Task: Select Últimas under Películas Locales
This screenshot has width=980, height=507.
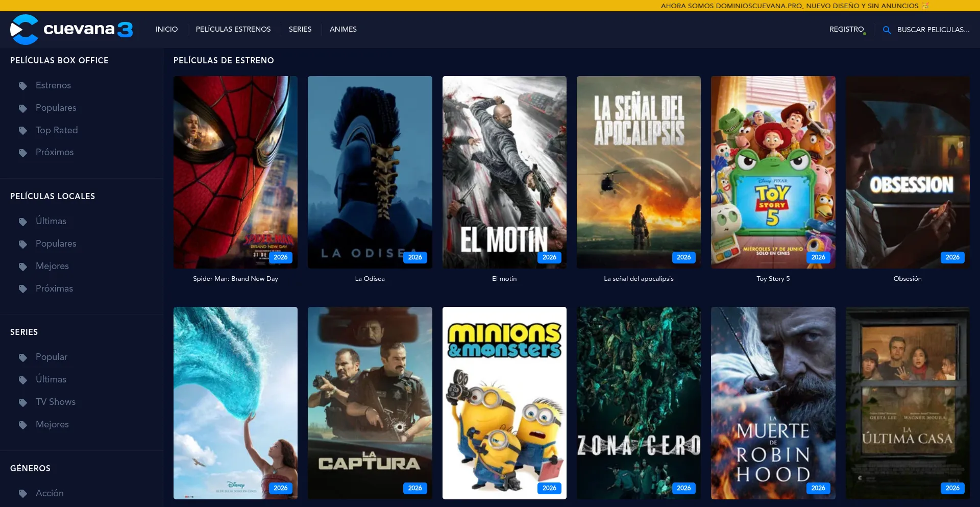Action: (51, 221)
